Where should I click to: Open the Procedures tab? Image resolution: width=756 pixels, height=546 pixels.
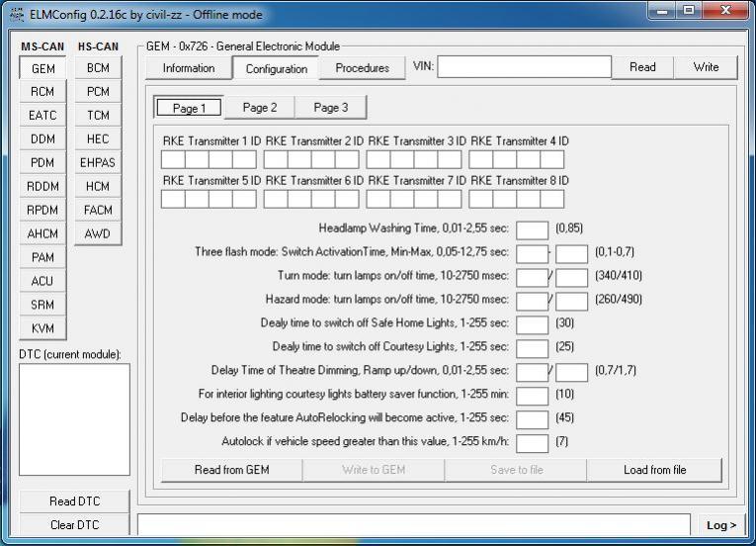pyautogui.click(x=362, y=68)
